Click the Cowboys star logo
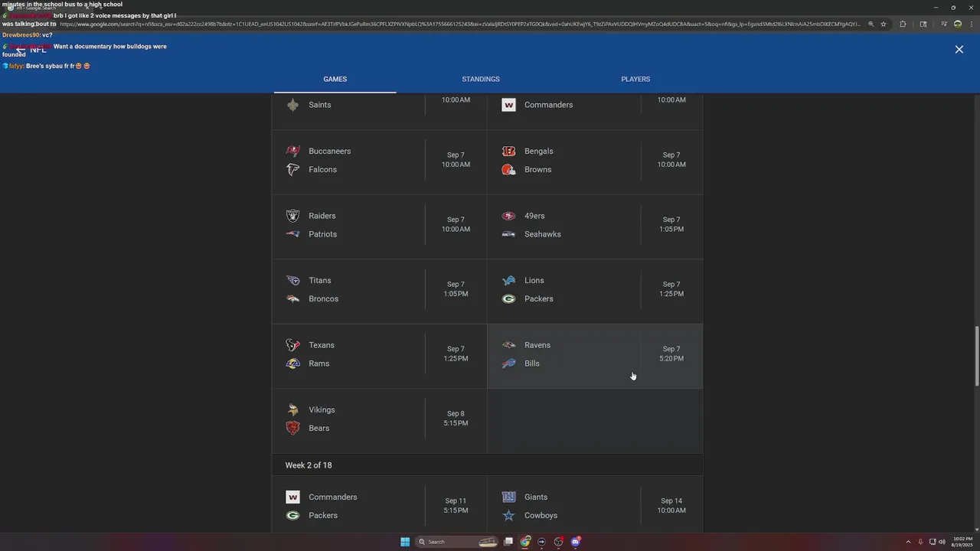Image resolution: width=980 pixels, height=551 pixels. pos(508,515)
